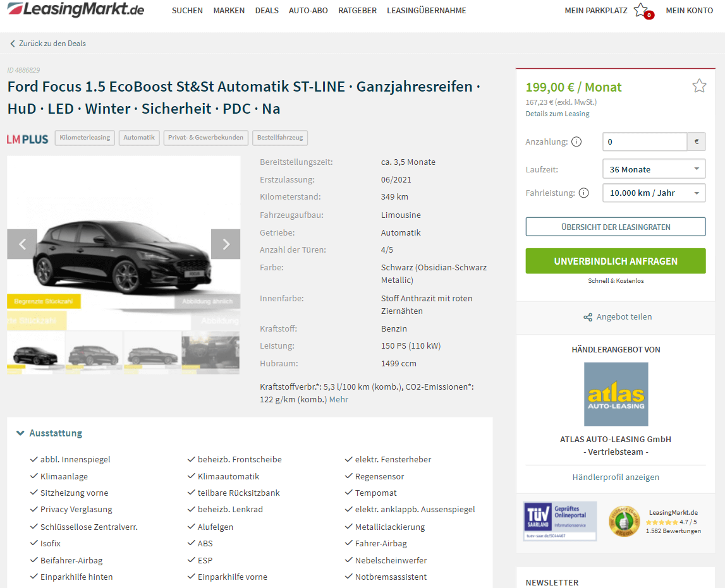The image size is (725, 588).
Task: Click the Anzahlung input field
Action: (645, 142)
